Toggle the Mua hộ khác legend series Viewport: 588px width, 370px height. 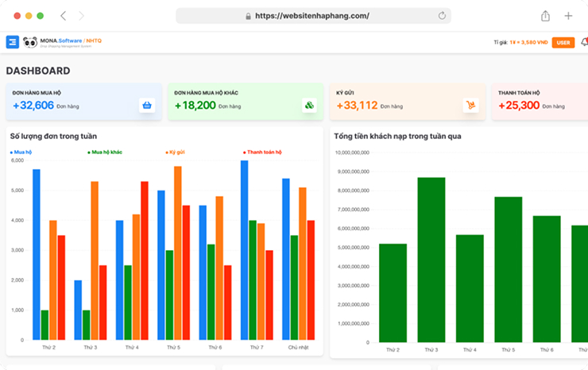105,152
